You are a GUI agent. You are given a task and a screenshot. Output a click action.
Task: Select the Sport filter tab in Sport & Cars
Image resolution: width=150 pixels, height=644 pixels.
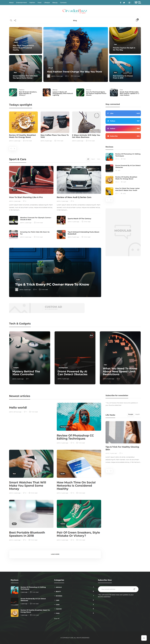(93, 159)
